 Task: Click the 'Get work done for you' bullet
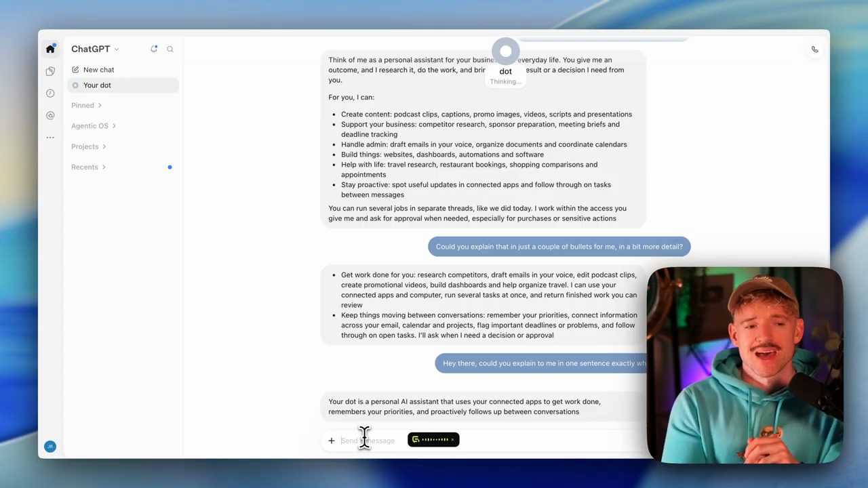489,290
